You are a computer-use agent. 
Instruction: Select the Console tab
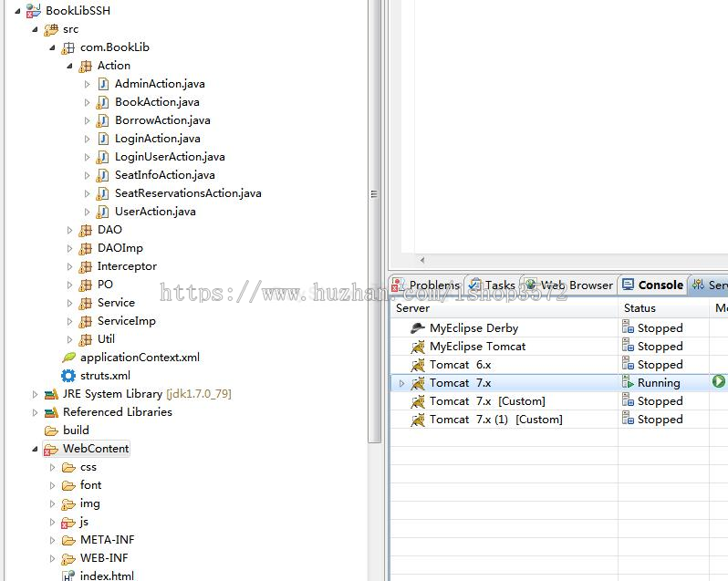click(653, 285)
